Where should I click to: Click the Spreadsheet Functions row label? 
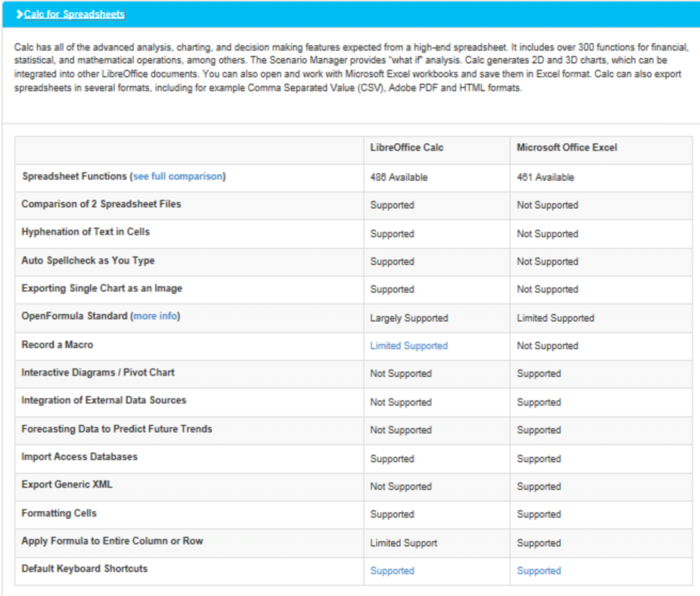(75, 176)
